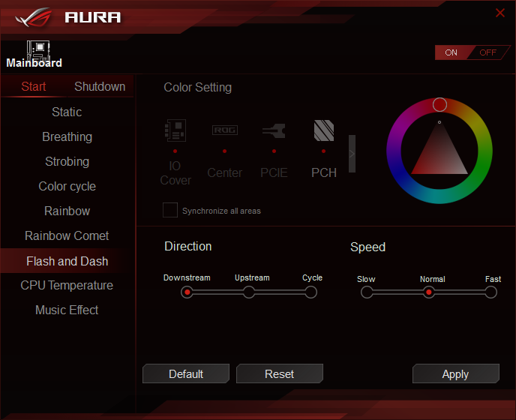Click the IO Cover area icon
This screenshot has width=516, height=420.
point(175,130)
